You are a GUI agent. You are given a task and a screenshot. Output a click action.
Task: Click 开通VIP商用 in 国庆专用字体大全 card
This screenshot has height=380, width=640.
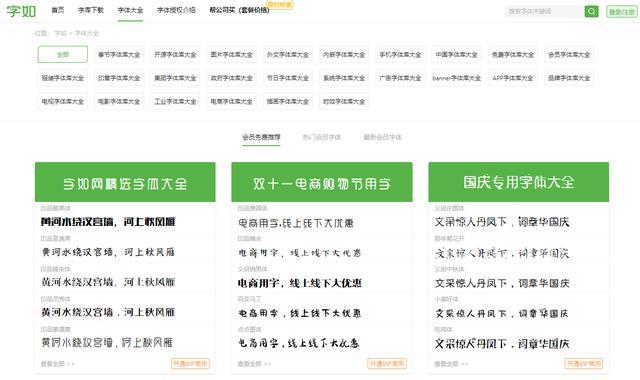tap(584, 364)
